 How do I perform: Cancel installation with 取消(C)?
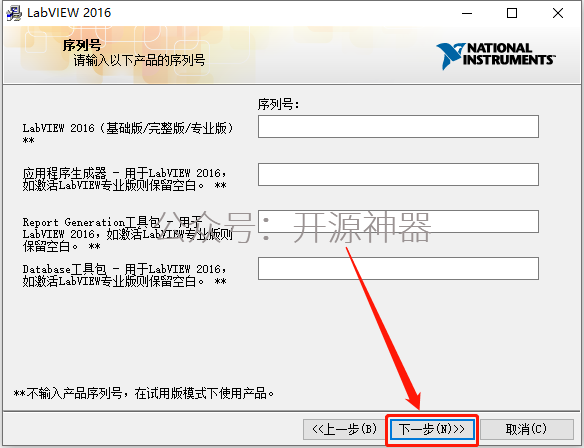pyautogui.click(x=527, y=429)
